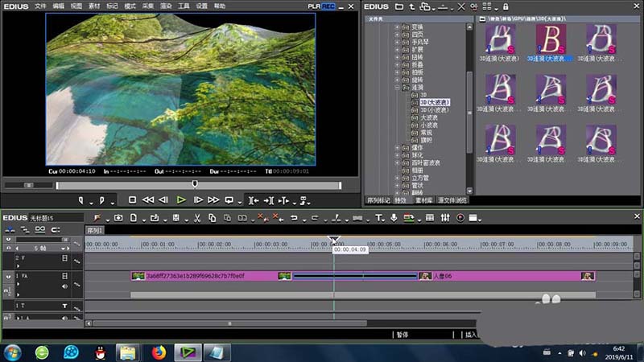Click the New sequence page icon
This screenshot has width=644, height=362.
point(134,218)
